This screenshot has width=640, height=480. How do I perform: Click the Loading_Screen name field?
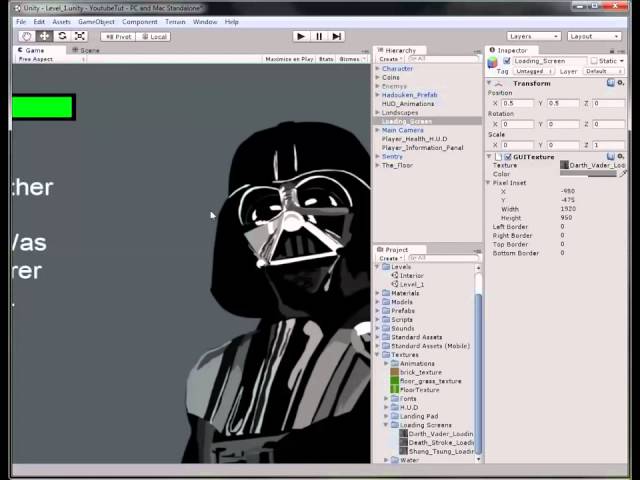tap(549, 61)
